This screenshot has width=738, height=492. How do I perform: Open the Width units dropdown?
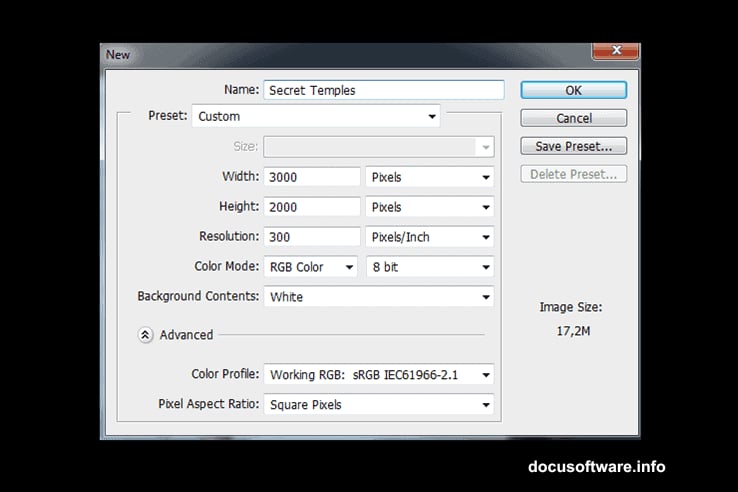[x=430, y=177]
